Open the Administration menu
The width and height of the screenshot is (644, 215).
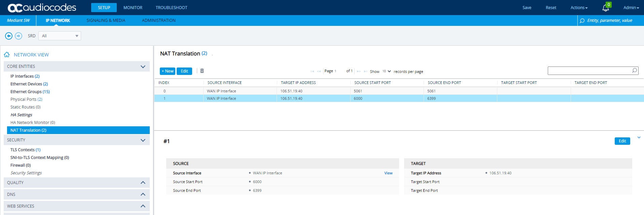pyautogui.click(x=159, y=20)
